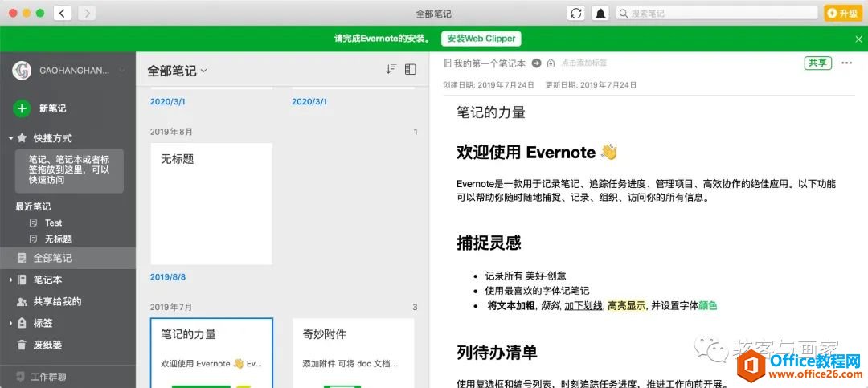Click 我的第一个笔记本 notebook name
This screenshot has height=388, width=868.
coord(489,63)
